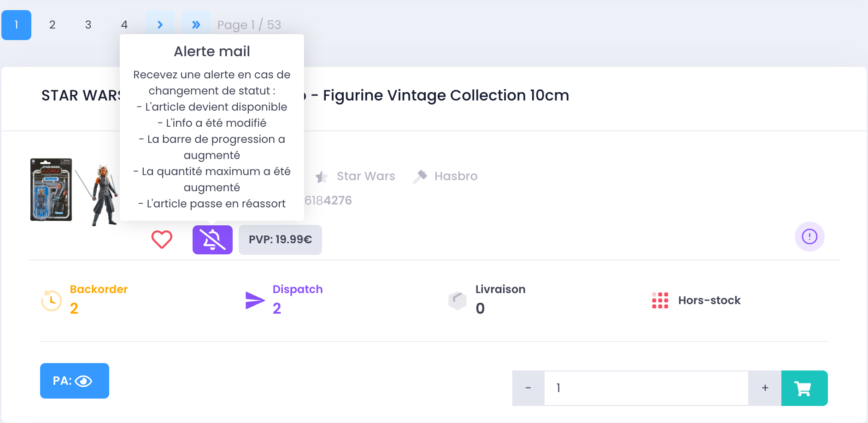
Task: Click the Hors-stock label
Action: coord(709,300)
